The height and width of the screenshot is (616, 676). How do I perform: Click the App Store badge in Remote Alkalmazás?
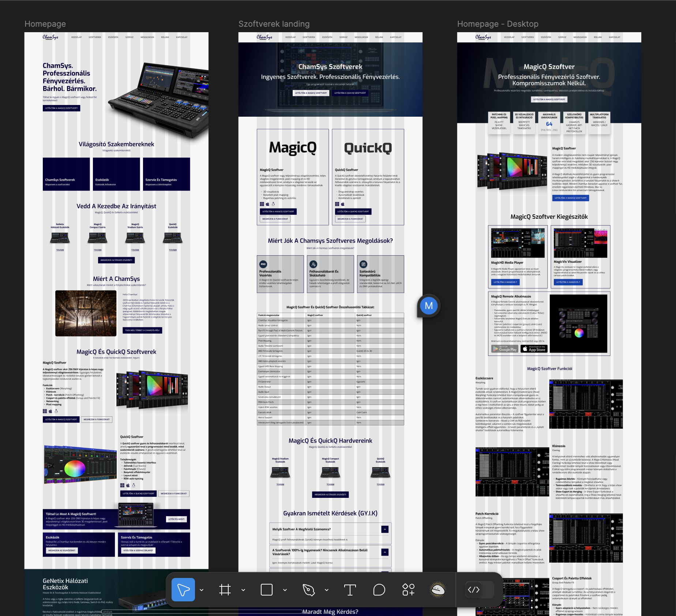click(534, 349)
